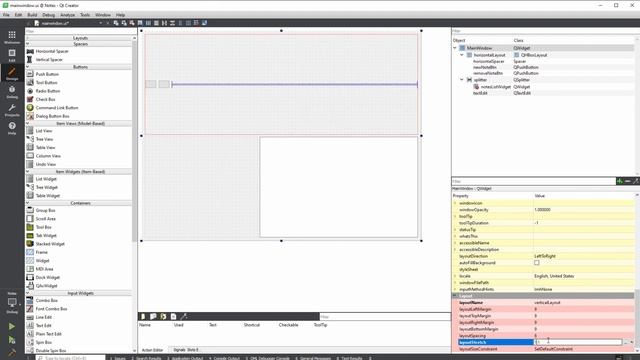
Task: Click the widget box filter field
Action: (x=81, y=31)
